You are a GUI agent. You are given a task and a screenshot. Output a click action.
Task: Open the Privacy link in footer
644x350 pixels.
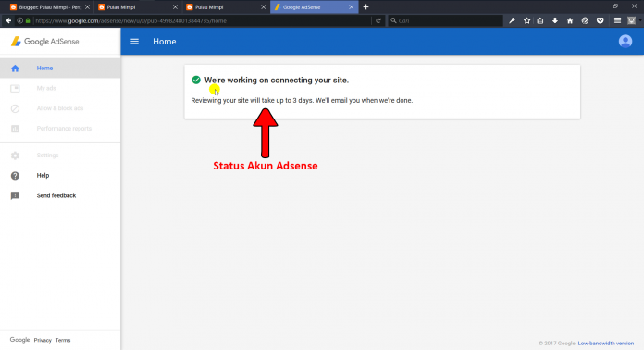pos(43,340)
